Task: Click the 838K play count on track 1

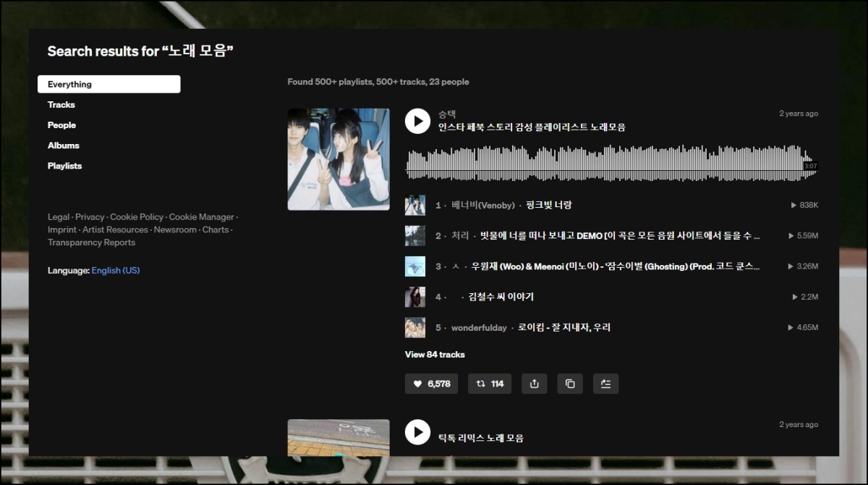Action: point(805,206)
